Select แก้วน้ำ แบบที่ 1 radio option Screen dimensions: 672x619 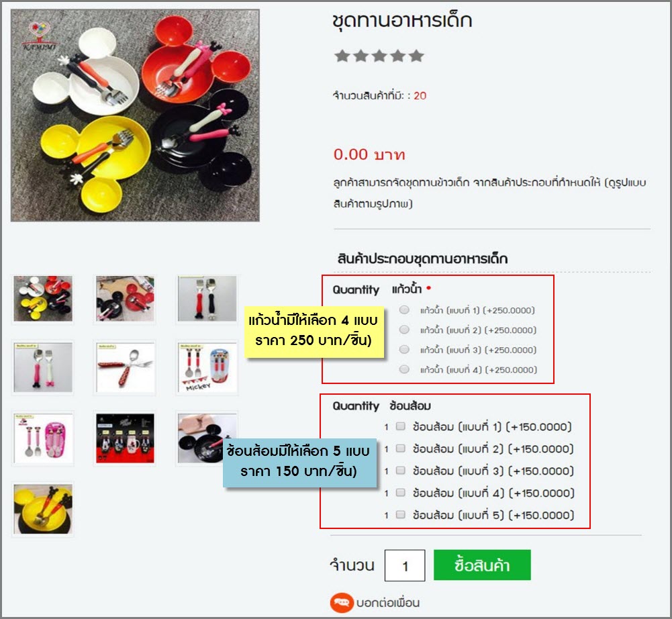(404, 309)
